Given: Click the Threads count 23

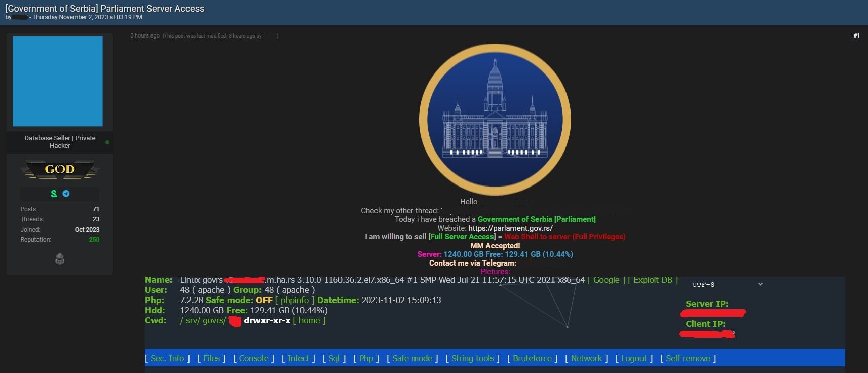Looking at the screenshot, I should pyautogui.click(x=96, y=219).
